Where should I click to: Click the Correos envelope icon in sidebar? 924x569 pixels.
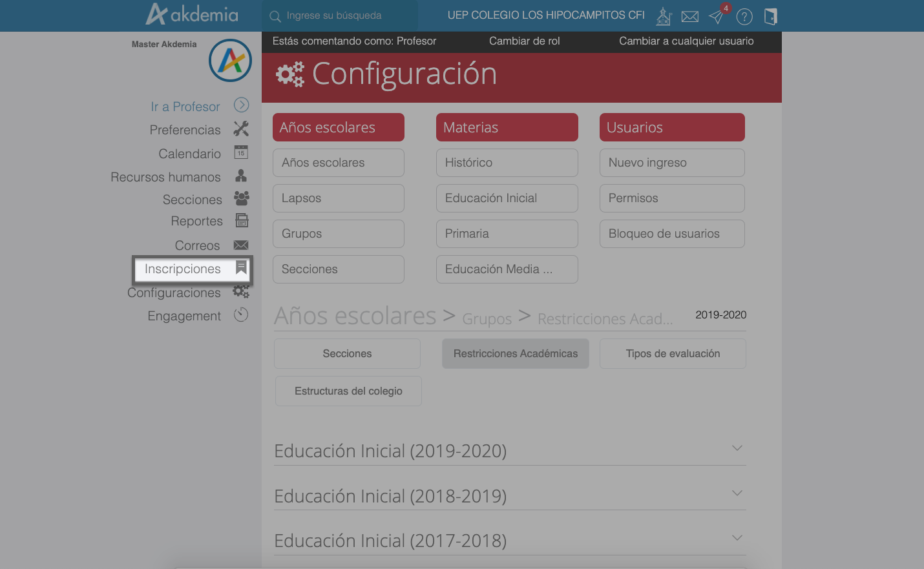(x=241, y=245)
